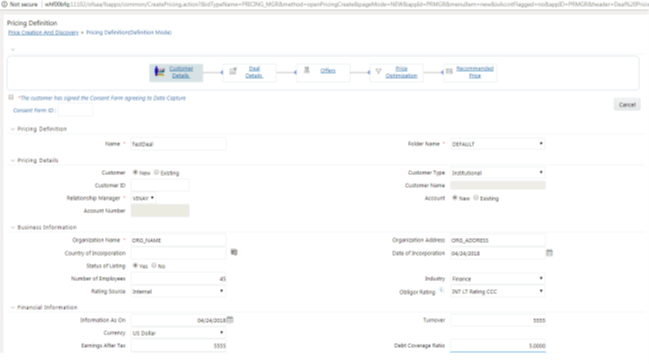Viewport: 649px width, 364px height.
Task: Open the Customer Type dropdown
Action: [x=498, y=173]
